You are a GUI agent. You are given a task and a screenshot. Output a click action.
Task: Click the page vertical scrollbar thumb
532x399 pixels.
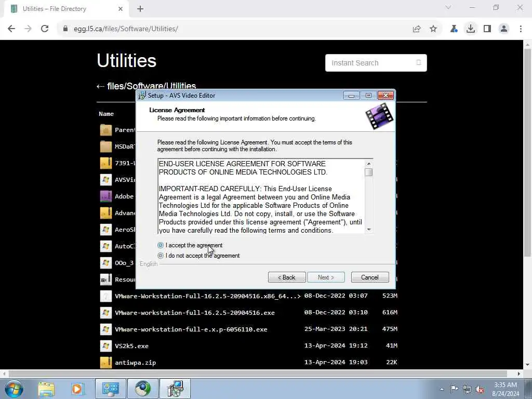click(528, 153)
